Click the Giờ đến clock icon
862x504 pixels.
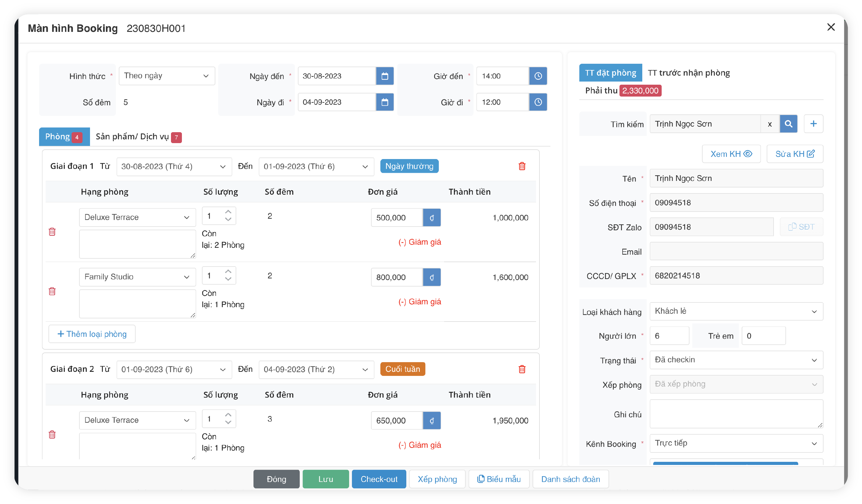[538, 76]
